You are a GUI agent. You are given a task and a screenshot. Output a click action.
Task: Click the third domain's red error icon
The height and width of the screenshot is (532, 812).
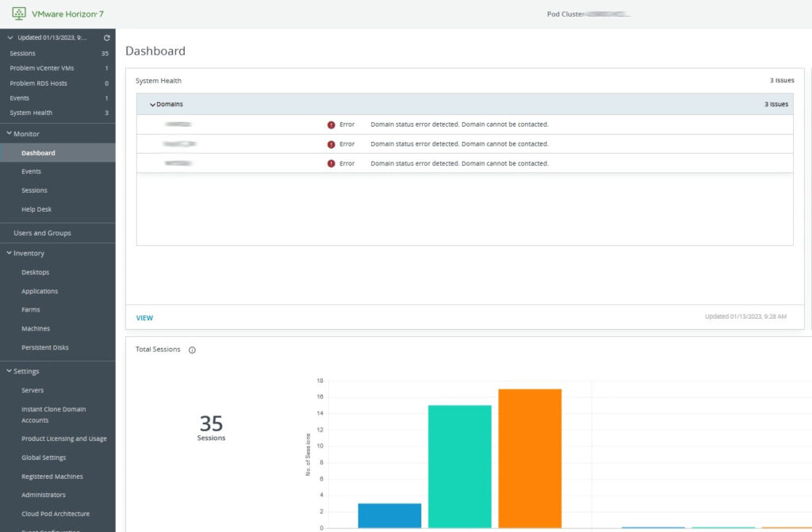[331, 163]
